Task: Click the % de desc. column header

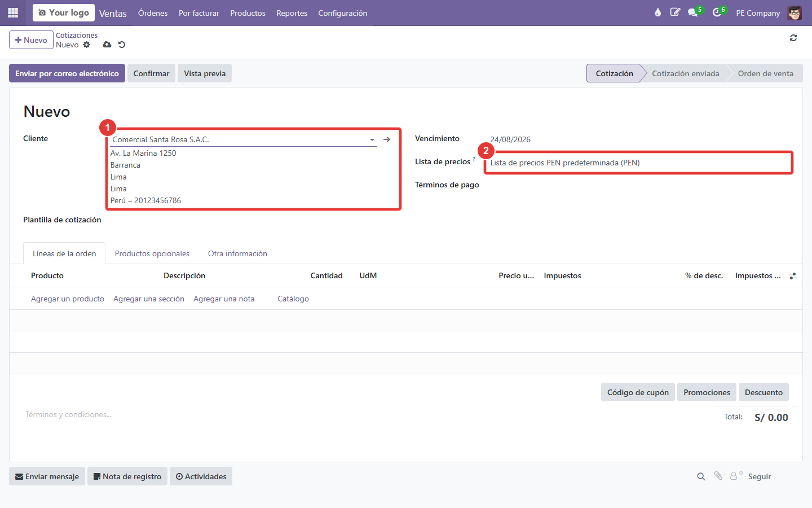Action: click(704, 275)
